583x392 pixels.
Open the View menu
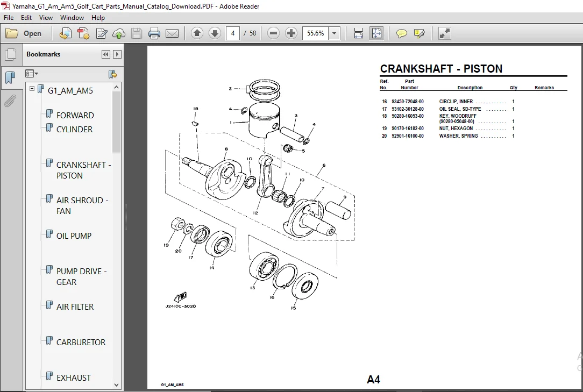tap(46, 18)
